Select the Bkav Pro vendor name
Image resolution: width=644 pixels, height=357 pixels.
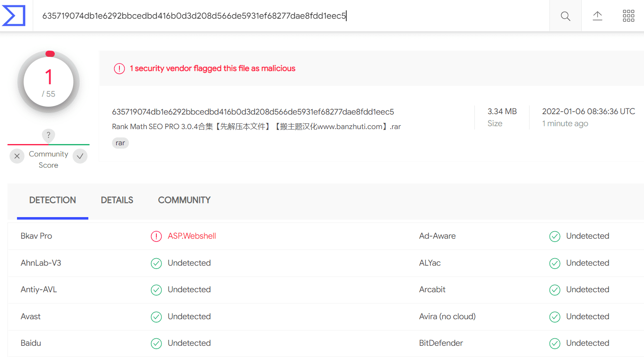[x=36, y=236]
